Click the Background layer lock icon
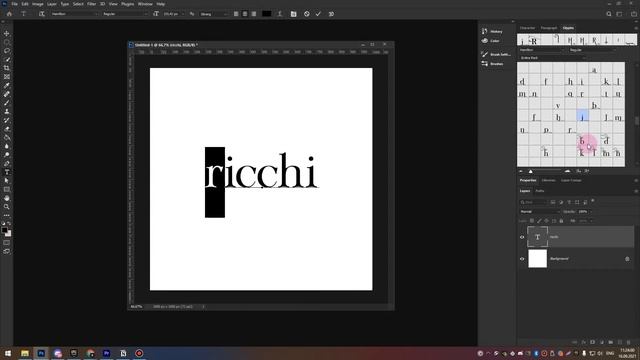The width and height of the screenshot is (640, 360). click(x=627, y=259)
